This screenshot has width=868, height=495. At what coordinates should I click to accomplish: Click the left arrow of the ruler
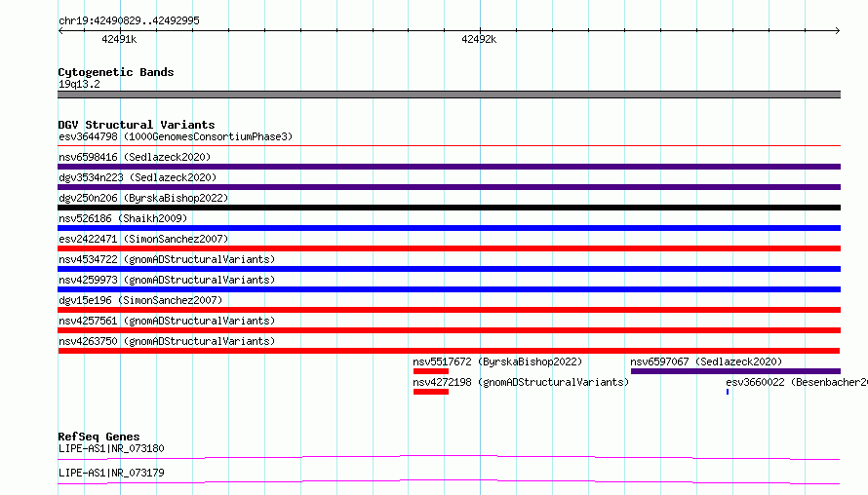[60, 31]
